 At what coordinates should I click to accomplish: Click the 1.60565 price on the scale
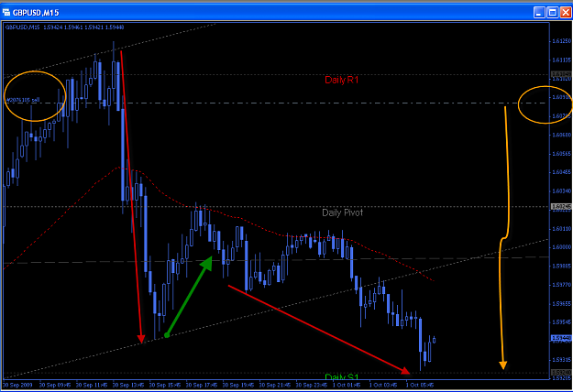click(561, 154)
